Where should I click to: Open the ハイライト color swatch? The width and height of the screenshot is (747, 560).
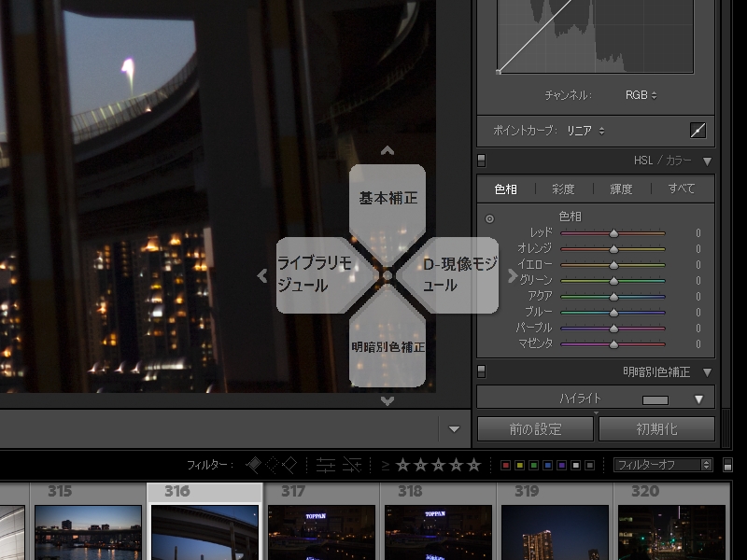[655, 400]
